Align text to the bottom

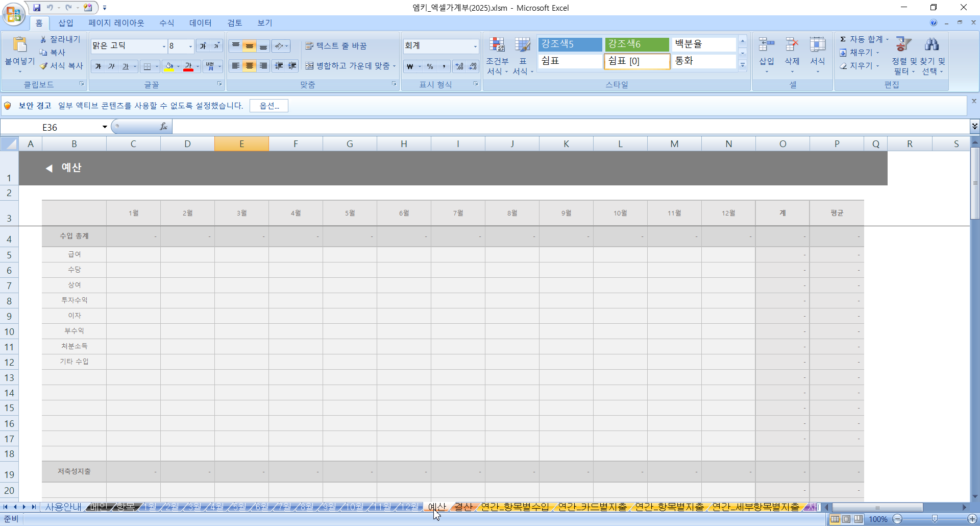pos(263,46)
